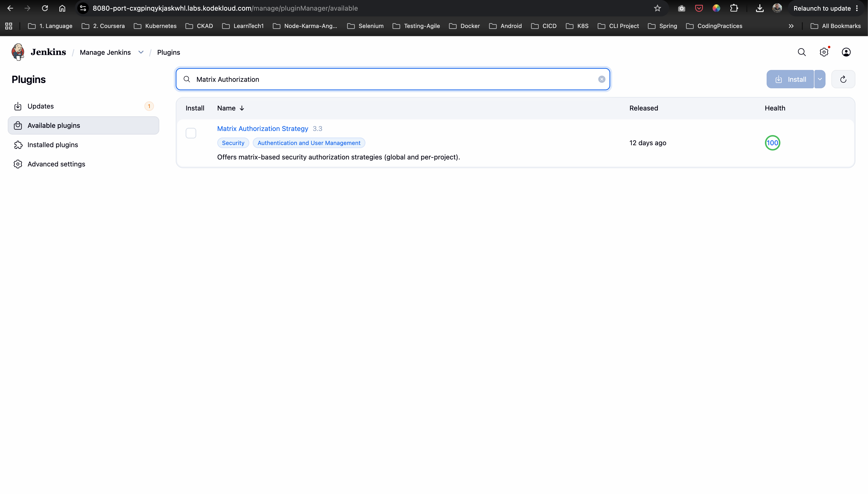Open the CodingPractices bookmark folder
Viewport: 868px width, 494px height.
pos(714,26)
